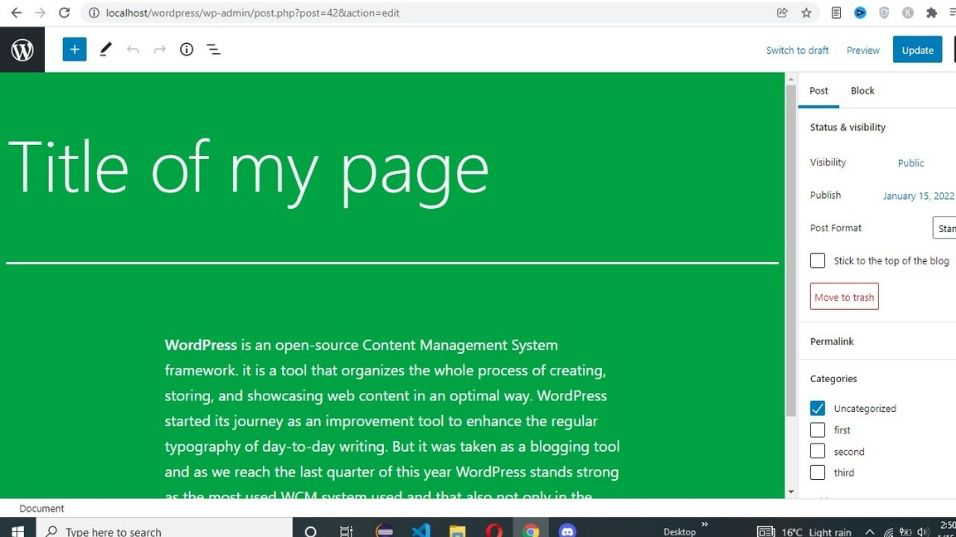This screenshot has height=537, width=956.
Task: Uncheck the Uncategorized category
Action: (x=817, y=408)
